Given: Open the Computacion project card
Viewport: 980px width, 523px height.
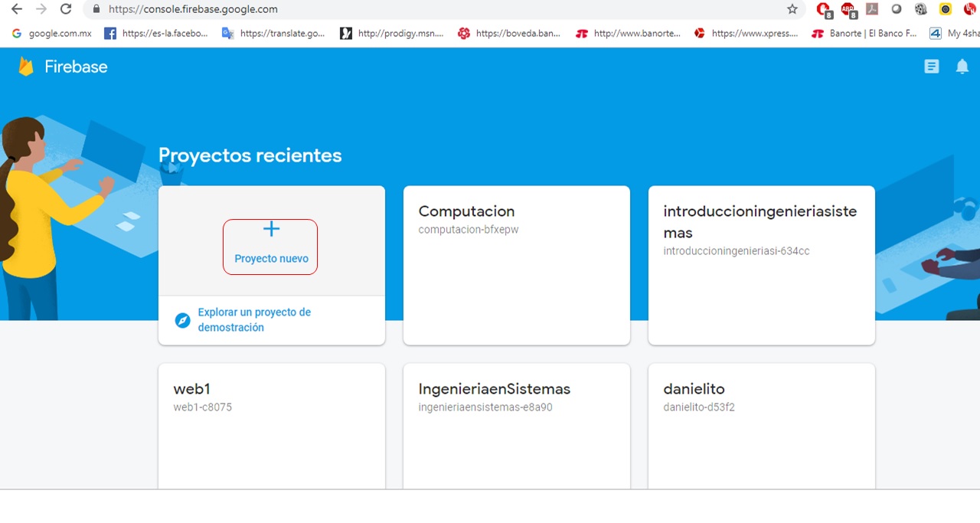Looking at the screenshot, I should coord(516,265).
